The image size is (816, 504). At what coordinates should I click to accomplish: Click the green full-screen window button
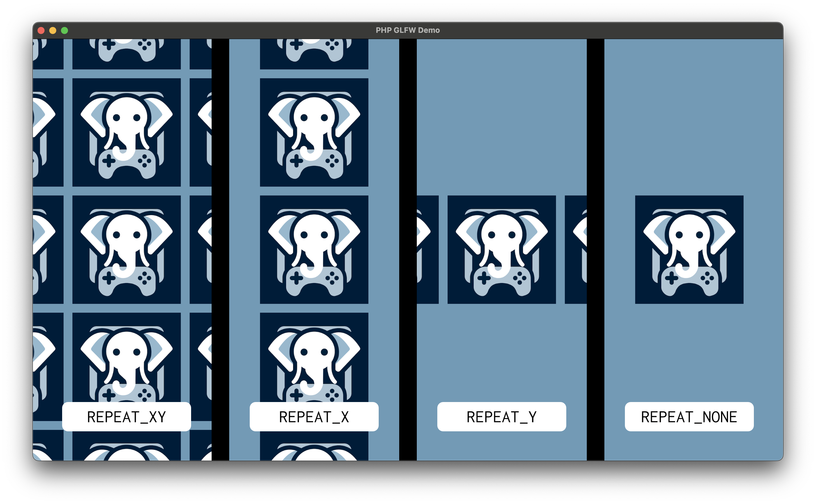point(65,30)
